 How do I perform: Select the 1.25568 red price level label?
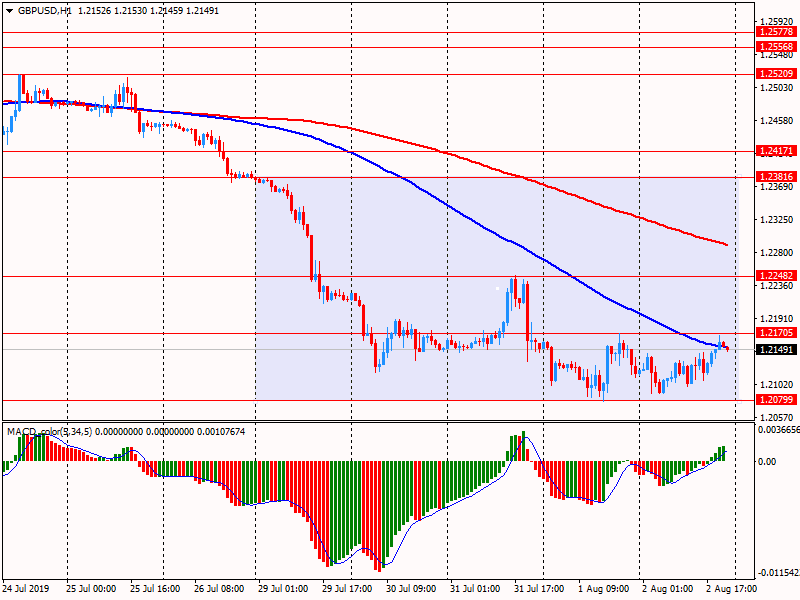[x=776, y=47]
